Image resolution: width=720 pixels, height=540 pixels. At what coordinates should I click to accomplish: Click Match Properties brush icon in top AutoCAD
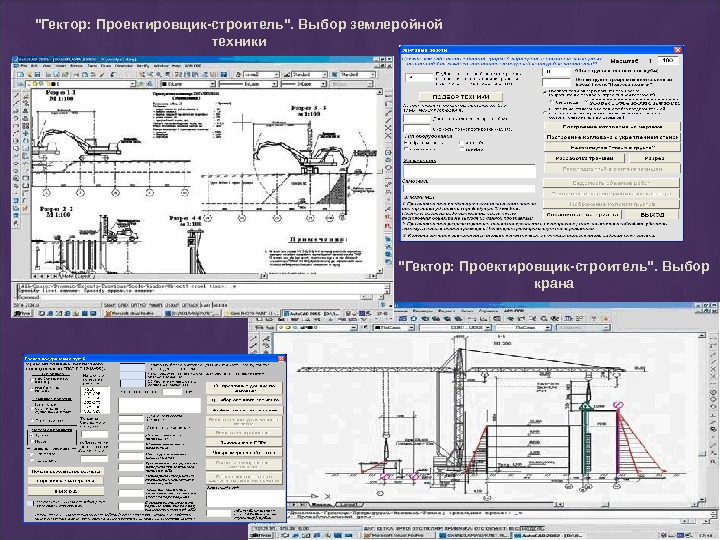pyautogui.click(x=102, y=74)
